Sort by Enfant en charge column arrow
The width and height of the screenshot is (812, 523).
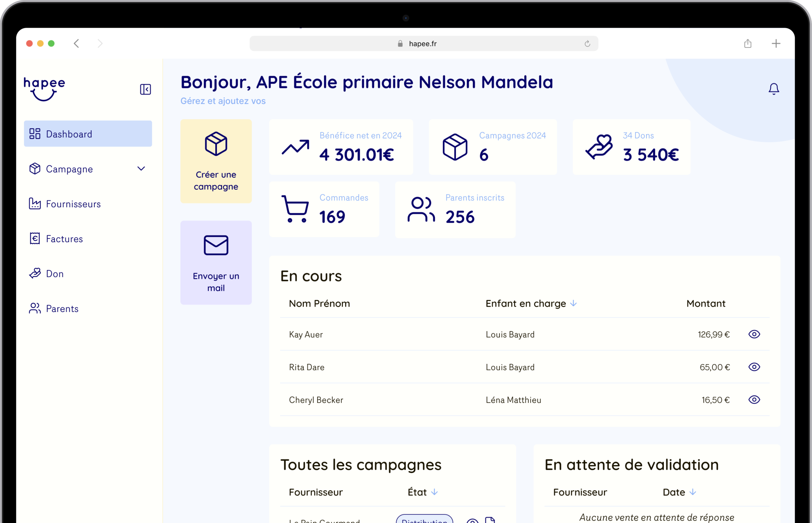(x=573, y=303)
